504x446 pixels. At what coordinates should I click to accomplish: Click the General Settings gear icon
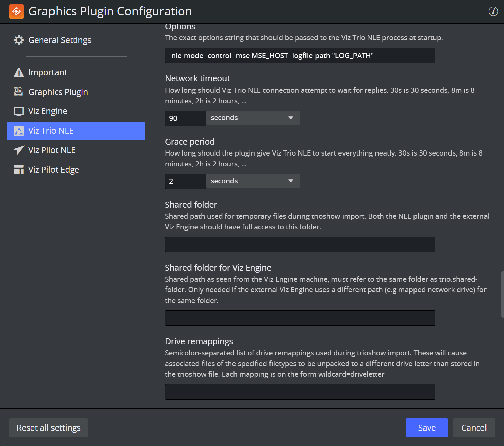tap(19, 40)
